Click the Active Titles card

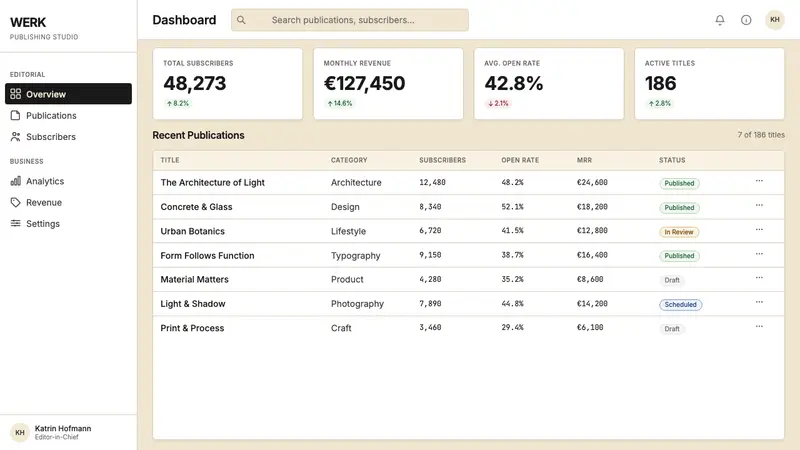(x=709, y=84)
